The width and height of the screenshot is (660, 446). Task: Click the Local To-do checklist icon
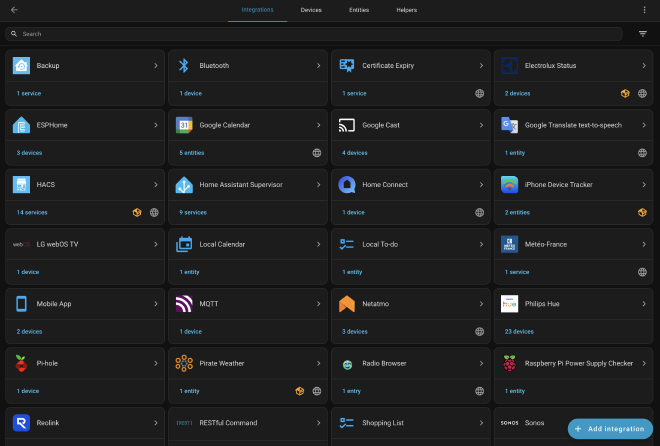pyautogui.click(x=347, y=244)
